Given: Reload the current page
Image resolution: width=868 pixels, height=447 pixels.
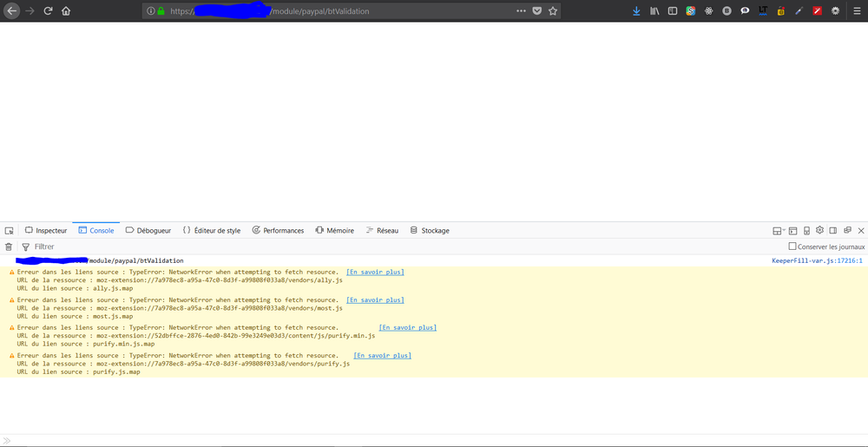Looking at the screenshot, I should click(48, 10).
